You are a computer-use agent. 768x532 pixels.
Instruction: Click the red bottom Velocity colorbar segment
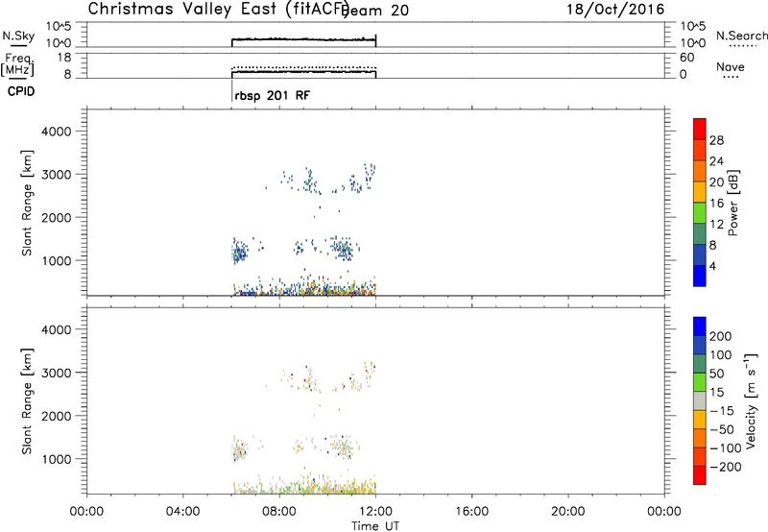tap(700, 475)
